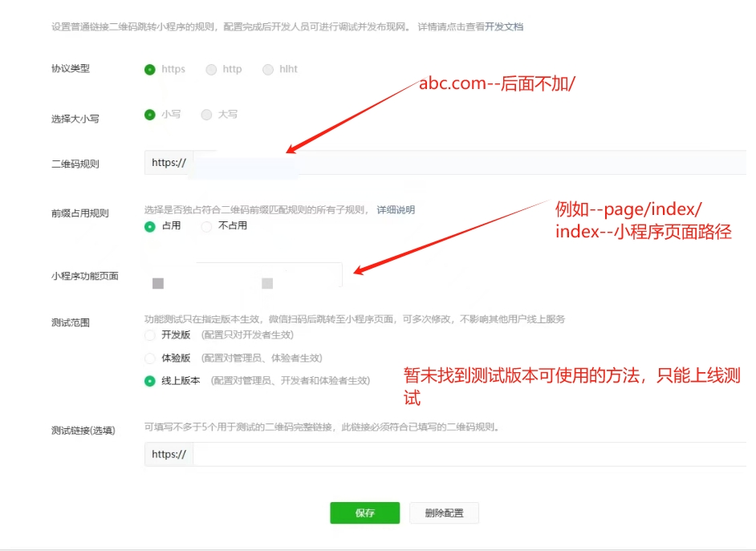The image size is (756, 551).
Task: Select the https protocol radio button
Action: tap(150, 69)
